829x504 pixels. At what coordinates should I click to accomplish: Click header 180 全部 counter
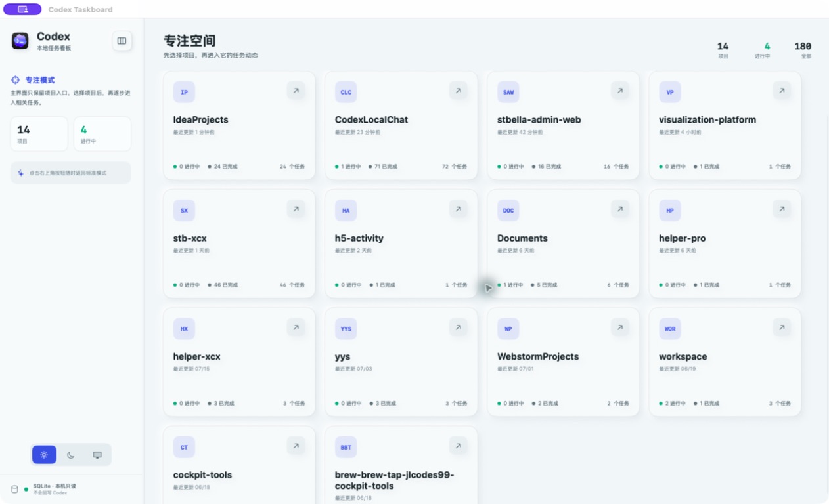(x=803, y=50)
